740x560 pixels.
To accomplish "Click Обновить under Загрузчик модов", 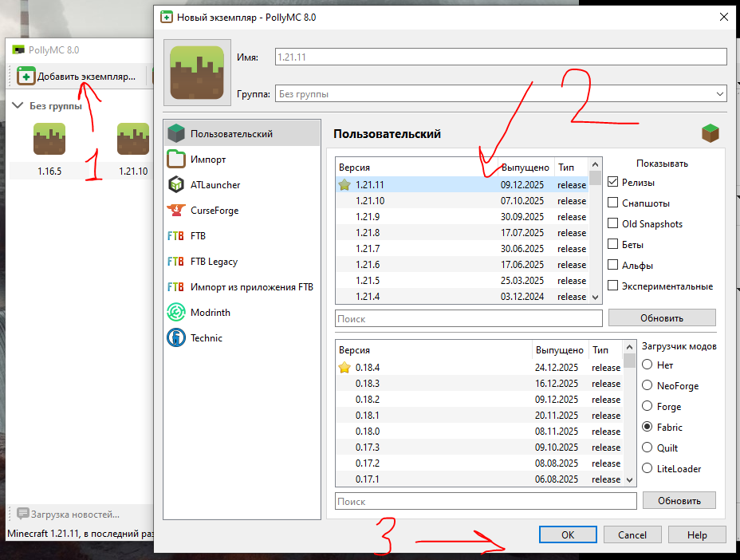I will (x=679, y=500).
